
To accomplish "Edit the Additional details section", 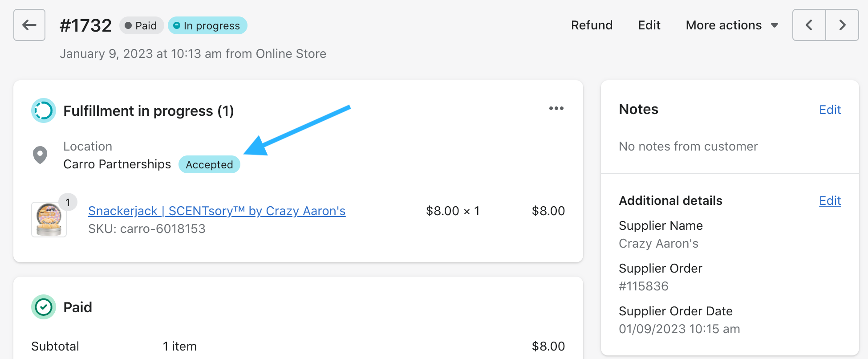I will (x=830, y=201).
